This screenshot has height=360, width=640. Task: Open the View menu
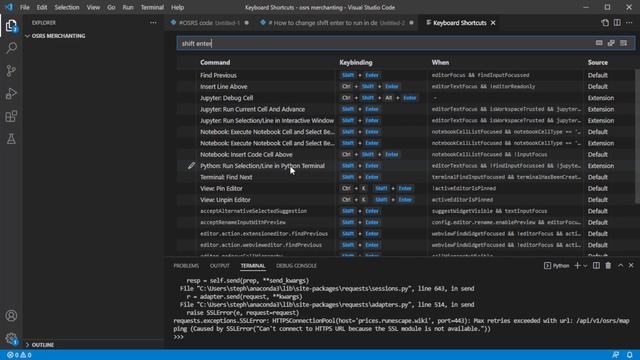pyautogui.click(x=93, y=7)
